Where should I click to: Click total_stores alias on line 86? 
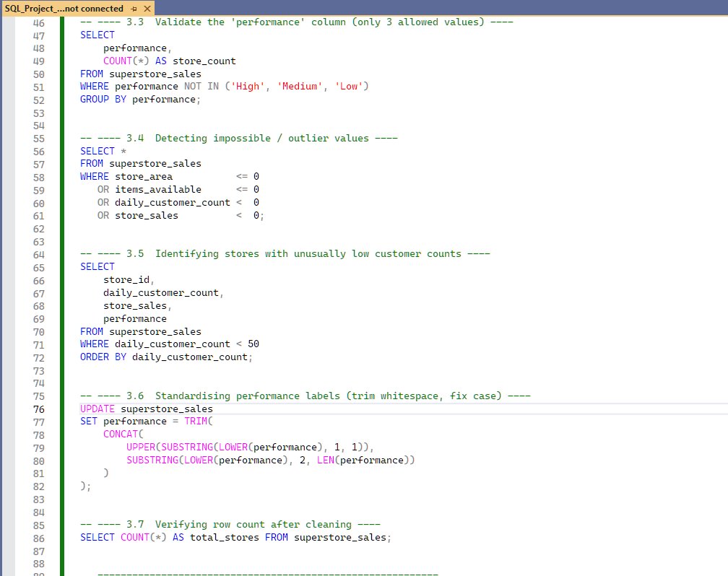click(225, 537)
